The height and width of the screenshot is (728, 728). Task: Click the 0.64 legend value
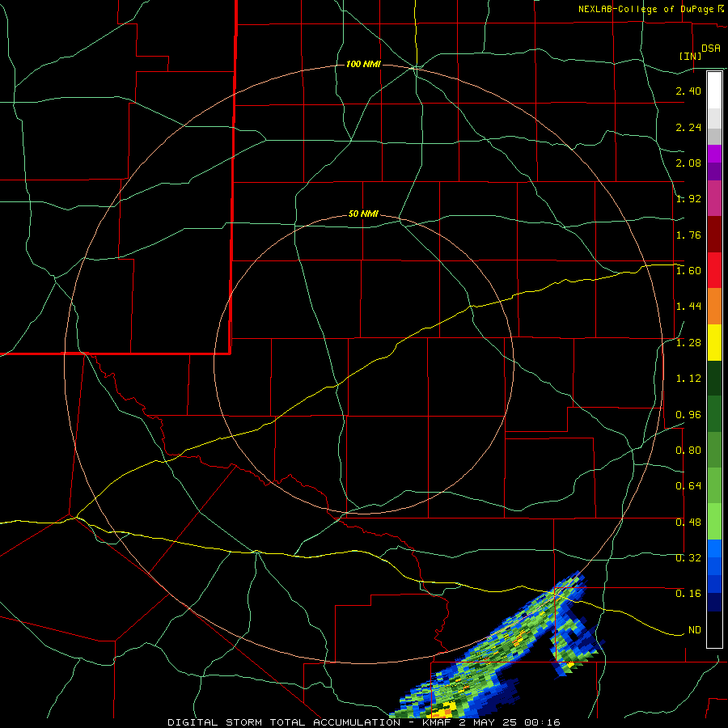tap(688, 486)
